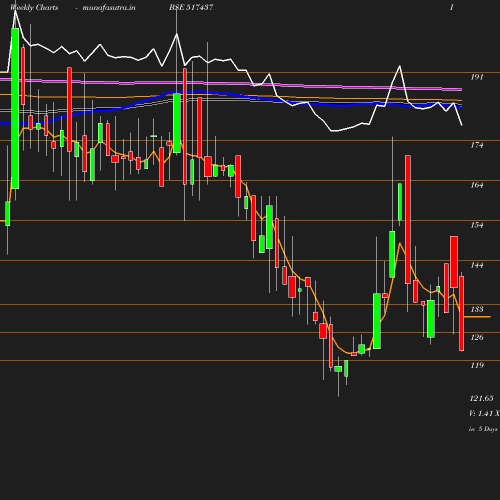Click the 'BSE 517437' symbol label

191,7
